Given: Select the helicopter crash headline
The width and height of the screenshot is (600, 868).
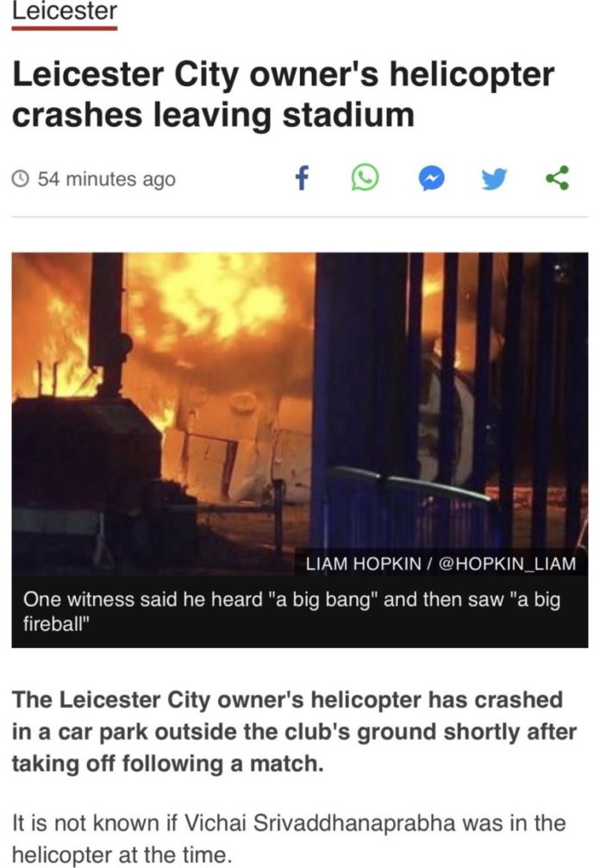Looking at the screenshot, I should pos(283,94).
